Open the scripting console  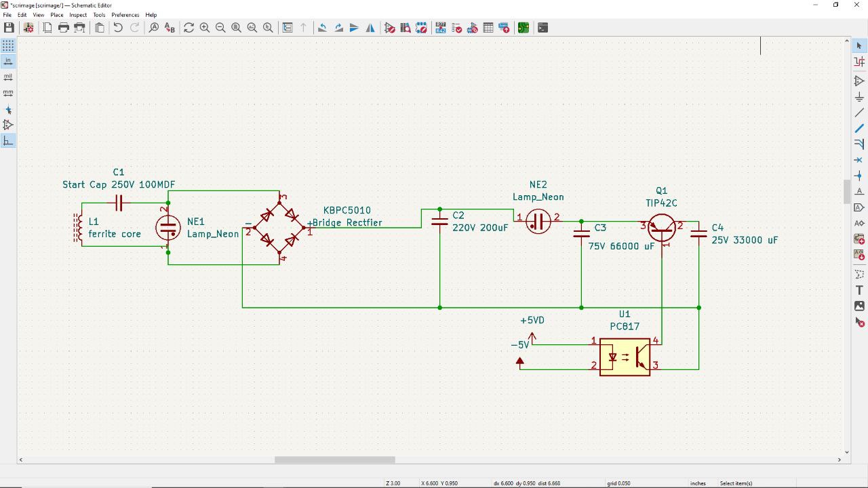click(542, 28)
